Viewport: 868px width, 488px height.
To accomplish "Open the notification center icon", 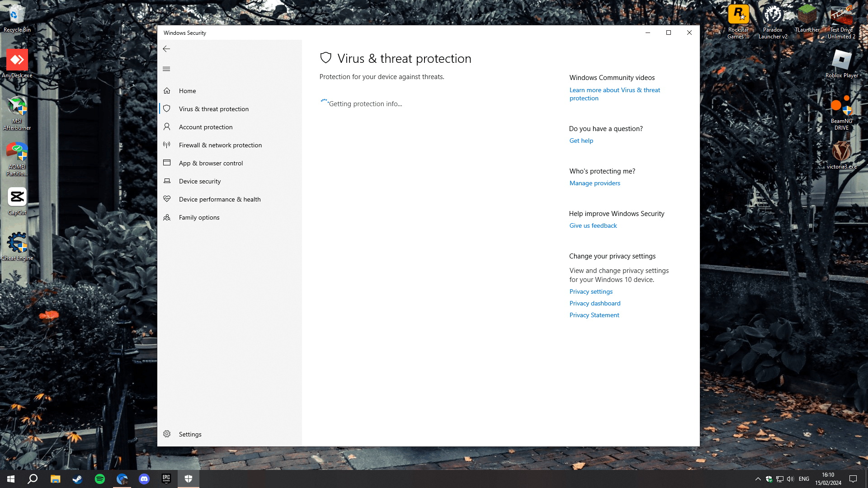I will pos(853,479).
